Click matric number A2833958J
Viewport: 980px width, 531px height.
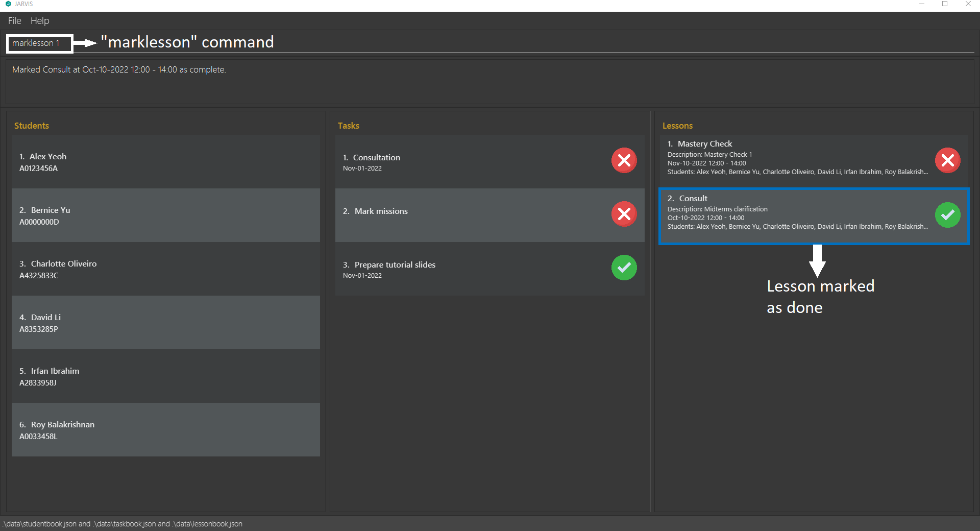click(x=38, y=383)
